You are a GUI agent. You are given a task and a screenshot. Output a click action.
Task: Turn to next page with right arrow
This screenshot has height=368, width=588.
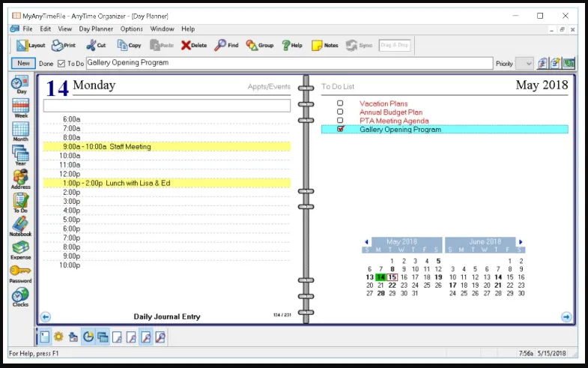[x=566, y=317]
